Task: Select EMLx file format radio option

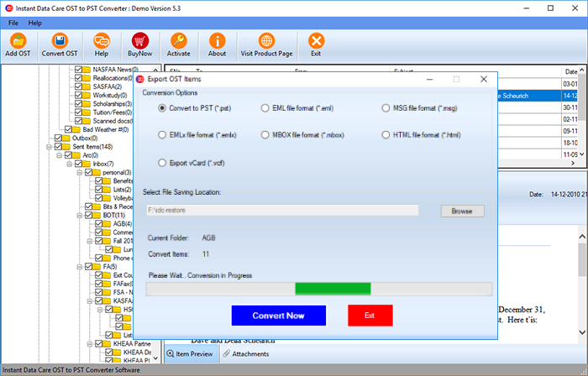Action: tap(162, 135)
